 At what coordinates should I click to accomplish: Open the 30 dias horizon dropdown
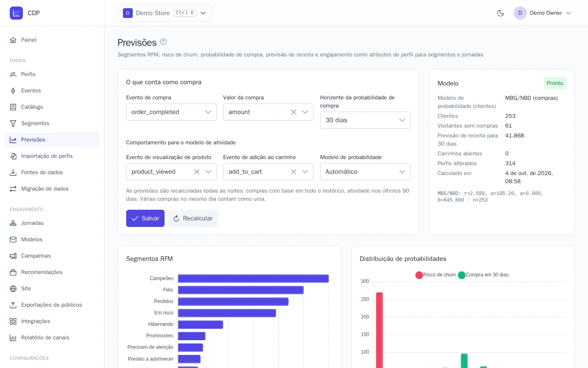365,120
